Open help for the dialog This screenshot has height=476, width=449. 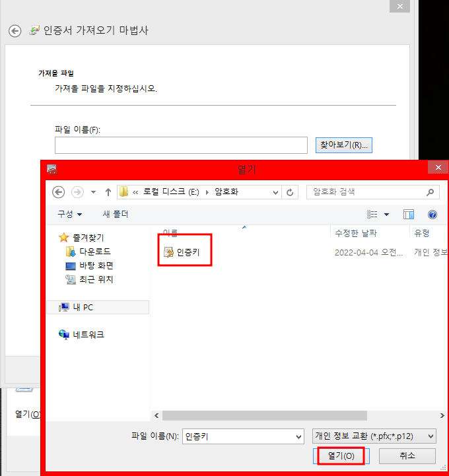(432, 215)
